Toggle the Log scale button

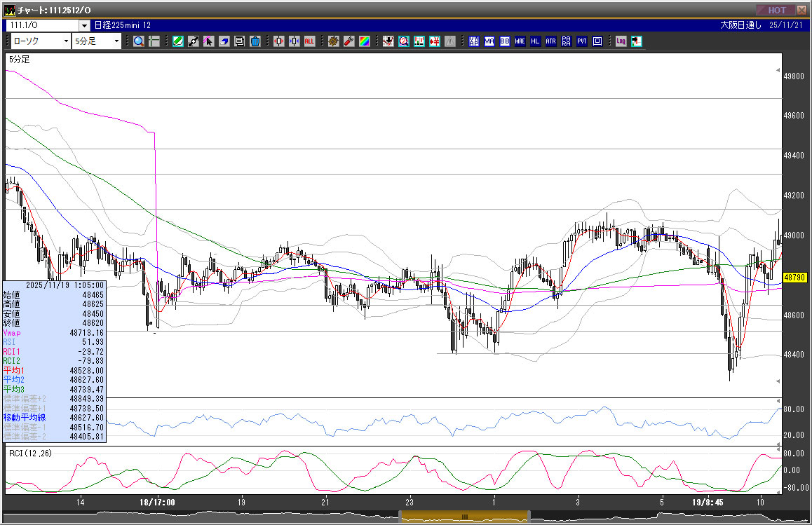(x=621, y=41)
